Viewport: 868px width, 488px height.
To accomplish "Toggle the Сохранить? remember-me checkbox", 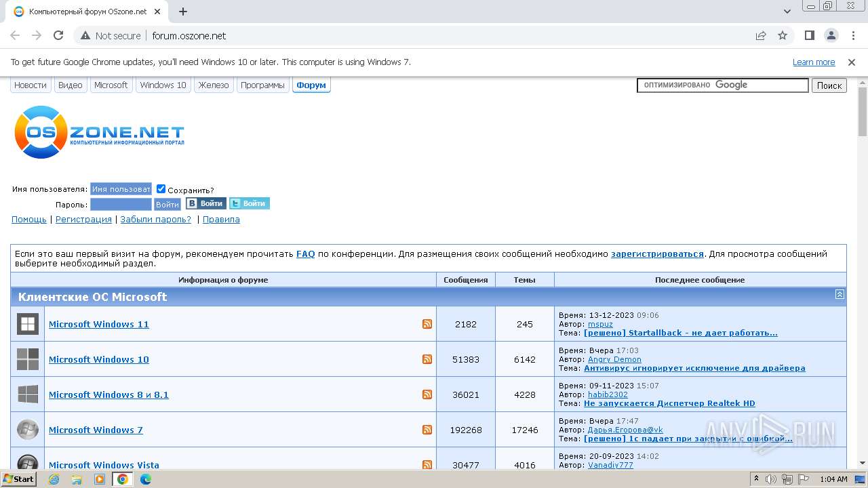I will click(161, 189).
